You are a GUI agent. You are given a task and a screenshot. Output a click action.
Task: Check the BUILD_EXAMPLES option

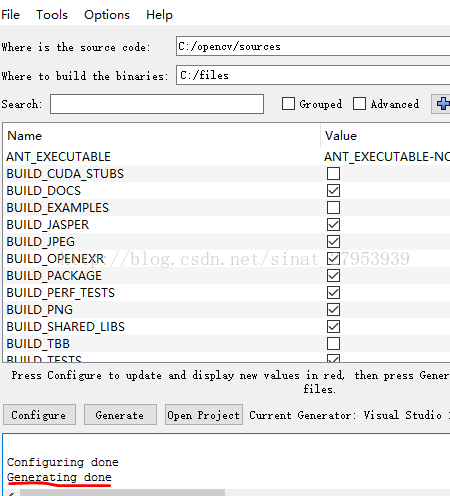[333, 208]
